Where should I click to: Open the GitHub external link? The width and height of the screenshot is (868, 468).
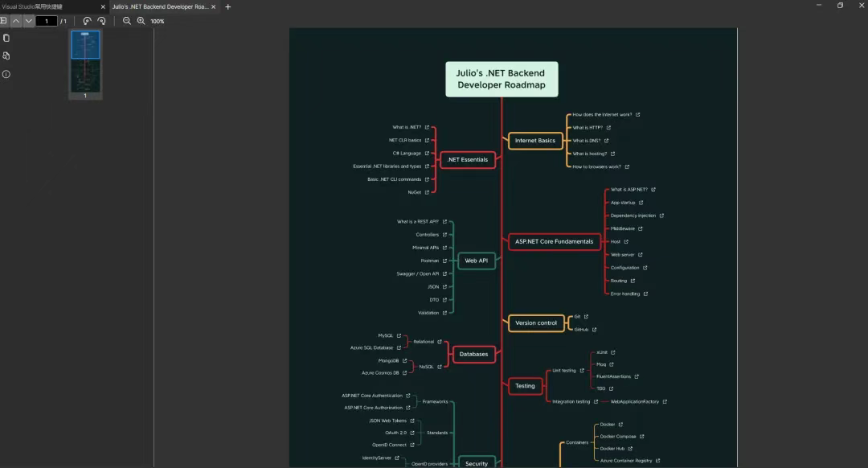594,330
